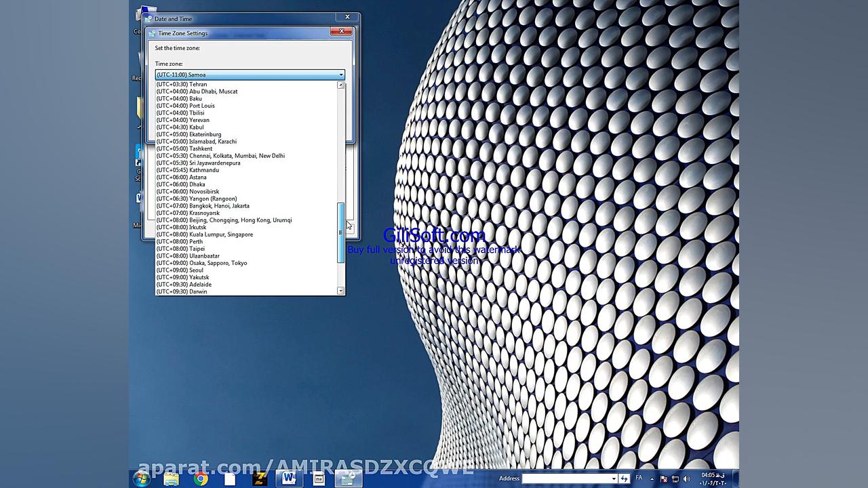
Task: Select (UTC+08:00) Irkutsk time zone
Action: tap(246, 227)
